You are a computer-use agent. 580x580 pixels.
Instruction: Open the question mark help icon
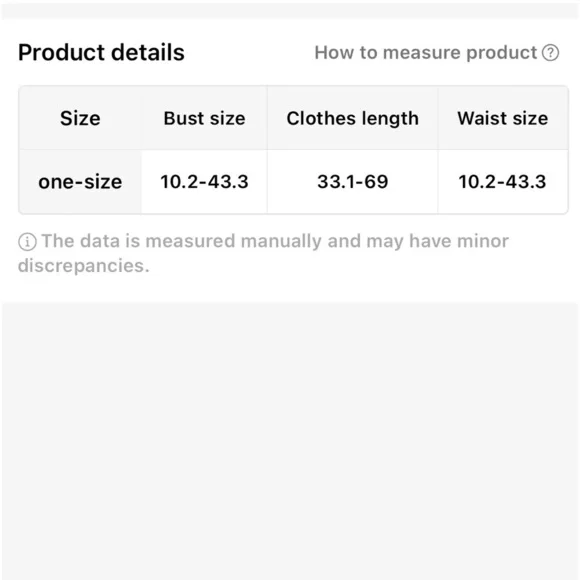(550, 53)
